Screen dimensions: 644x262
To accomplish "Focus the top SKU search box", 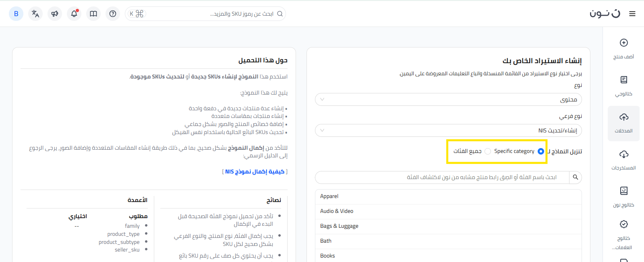I will click(209, 14).
